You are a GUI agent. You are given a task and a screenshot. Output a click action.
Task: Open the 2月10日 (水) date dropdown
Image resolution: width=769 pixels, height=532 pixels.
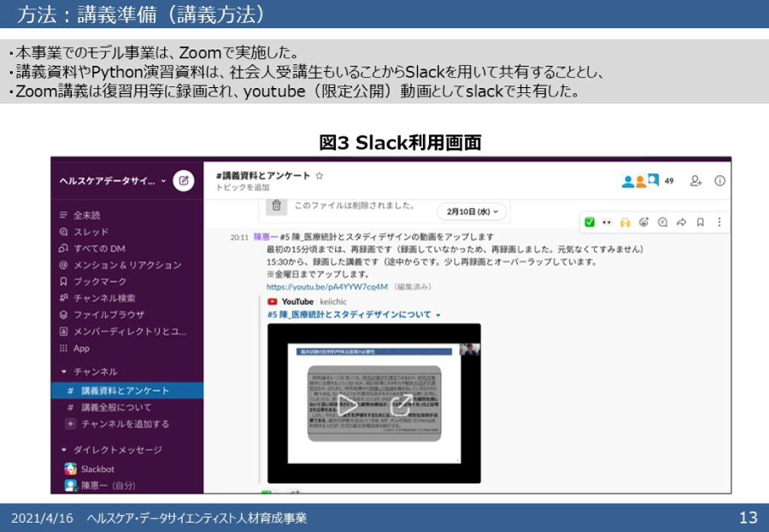472,211
